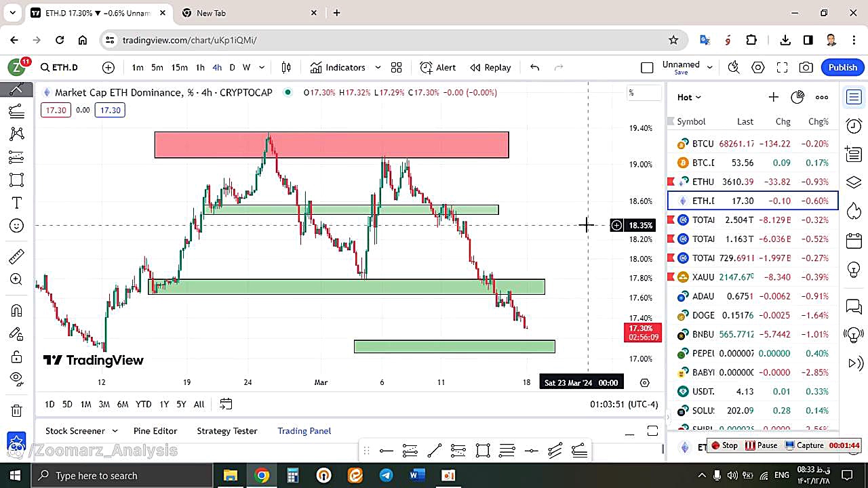The height and width of the screenshot is (488, 868).
Task: Open the Strategy Tester tab
Action: 227,431
